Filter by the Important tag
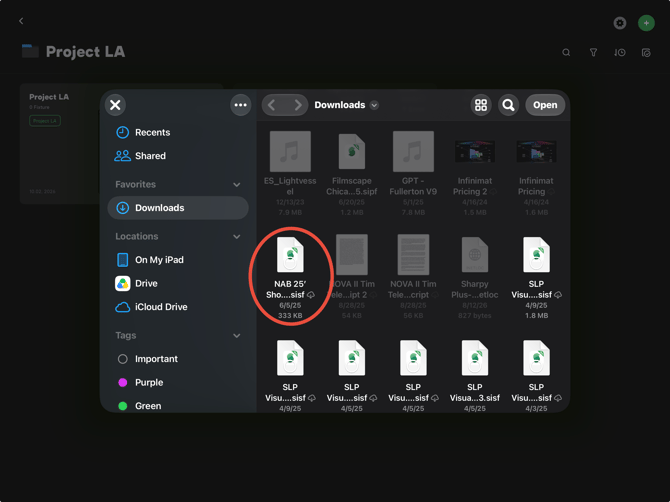The image size is (670, 502). coord(178,359)
